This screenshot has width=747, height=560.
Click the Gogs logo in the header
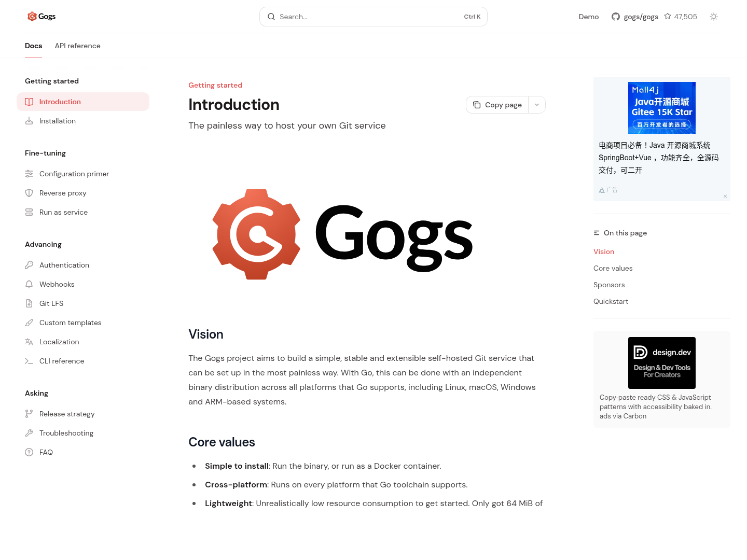(x=41, y=17)
